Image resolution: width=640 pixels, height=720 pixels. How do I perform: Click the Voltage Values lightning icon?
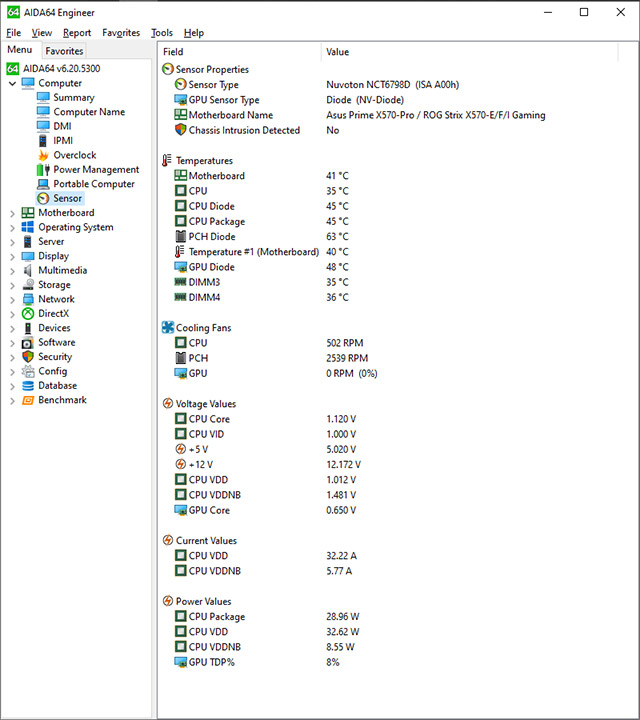pos(168,404)
